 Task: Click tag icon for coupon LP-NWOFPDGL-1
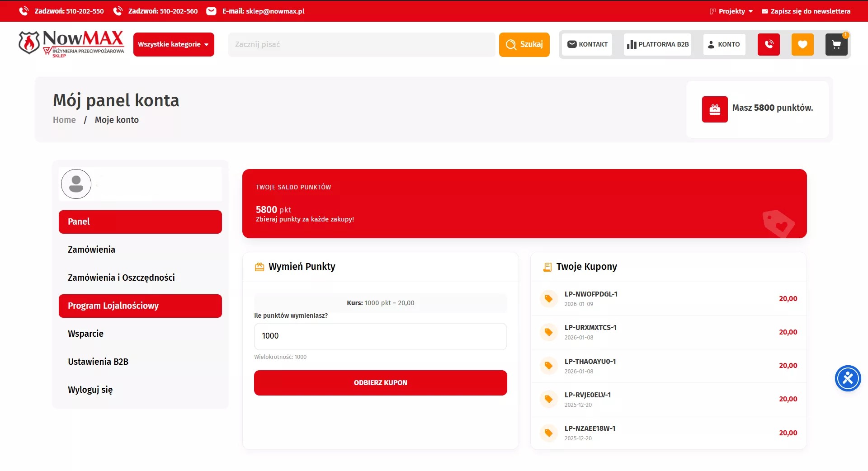click(548, 299)
